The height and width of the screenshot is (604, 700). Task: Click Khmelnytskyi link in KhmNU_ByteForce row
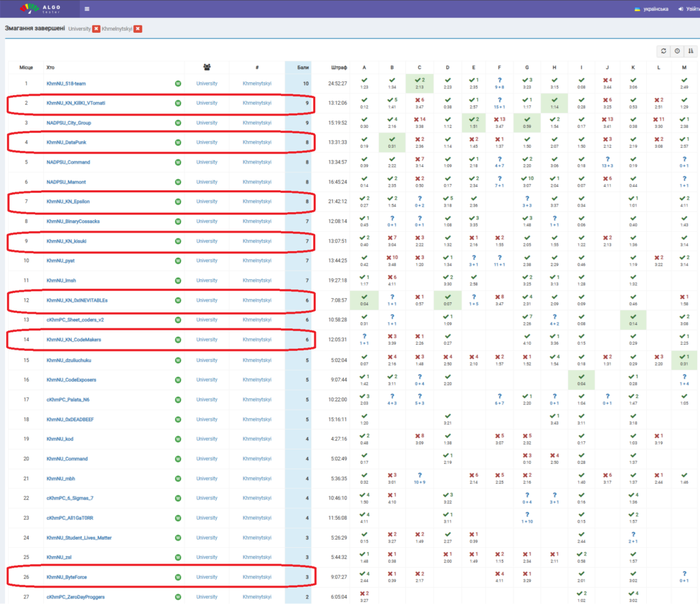pyautogui.click(x=257, y=577)
